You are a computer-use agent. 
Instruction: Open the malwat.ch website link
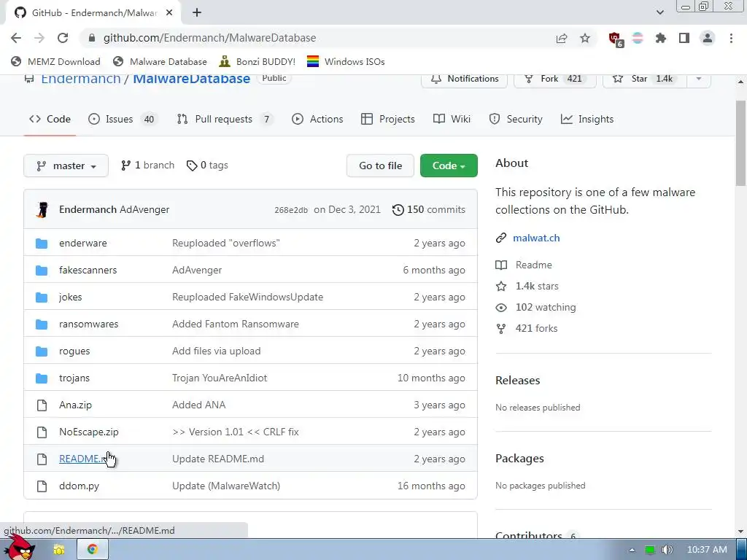[536, 238]
